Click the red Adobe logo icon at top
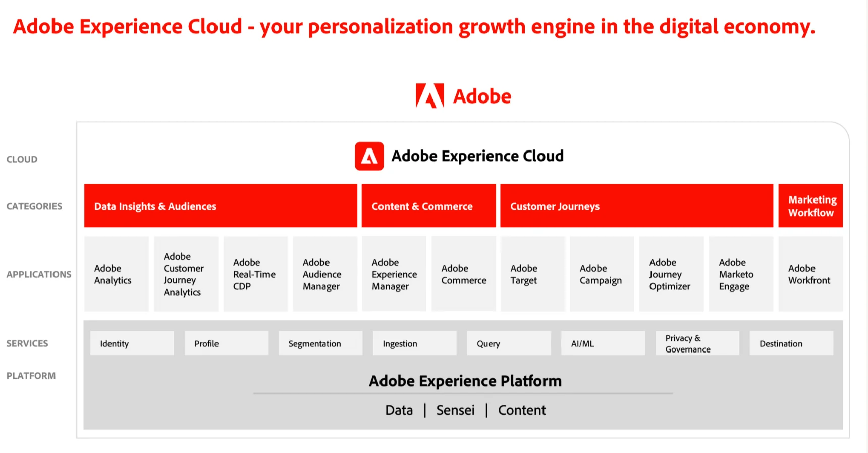This screenshot has height=453, width=868. click(429, 96)
